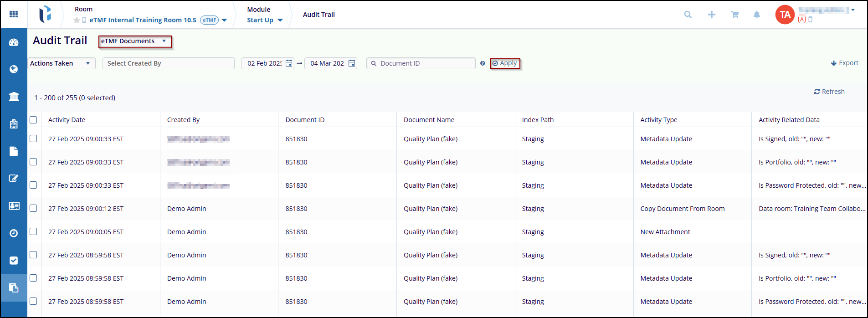Click the Apply filter button
This screenshot has width=868, height=318.
click(504, 63)
